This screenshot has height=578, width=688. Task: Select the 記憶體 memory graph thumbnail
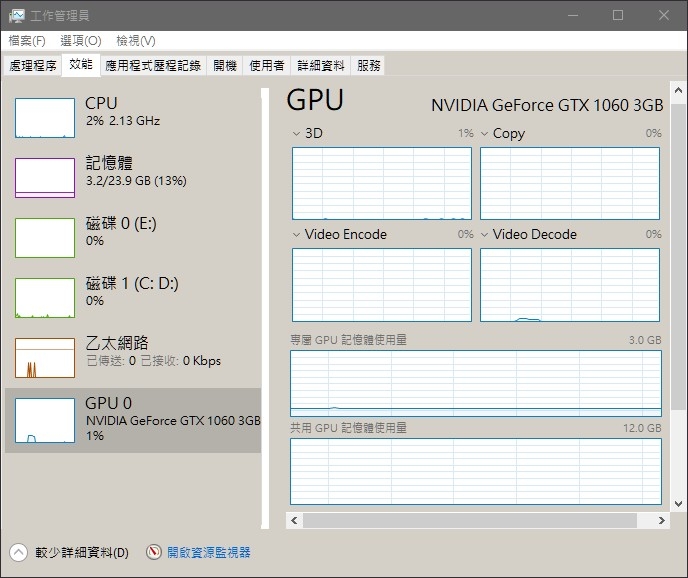pyautogui.click(x=45, y=178)
